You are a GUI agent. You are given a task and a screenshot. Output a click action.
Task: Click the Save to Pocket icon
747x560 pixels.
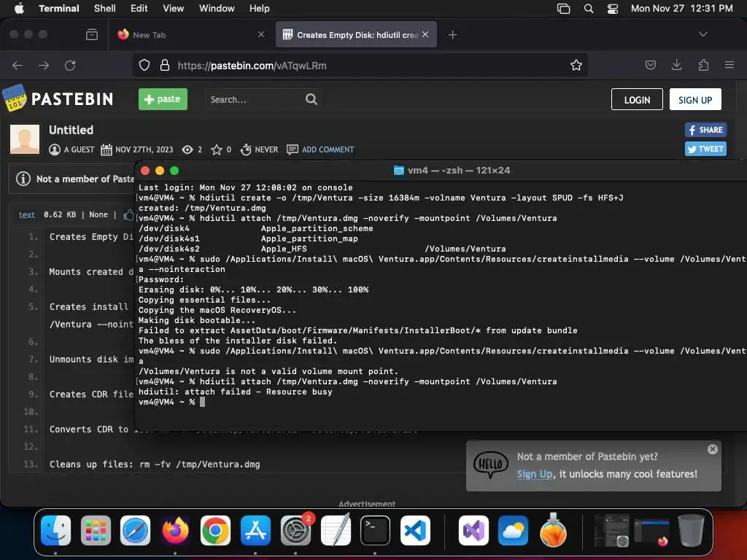650,65
